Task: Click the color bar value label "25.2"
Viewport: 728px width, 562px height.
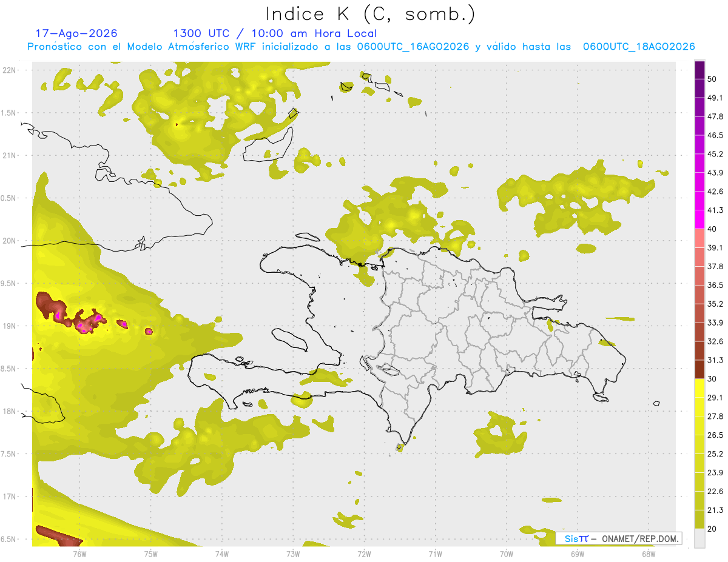Action: click(x=715, y=453)
